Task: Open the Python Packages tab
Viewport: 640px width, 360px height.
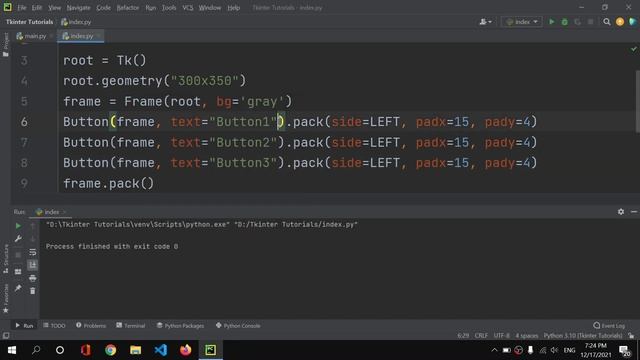Action: 180,325
